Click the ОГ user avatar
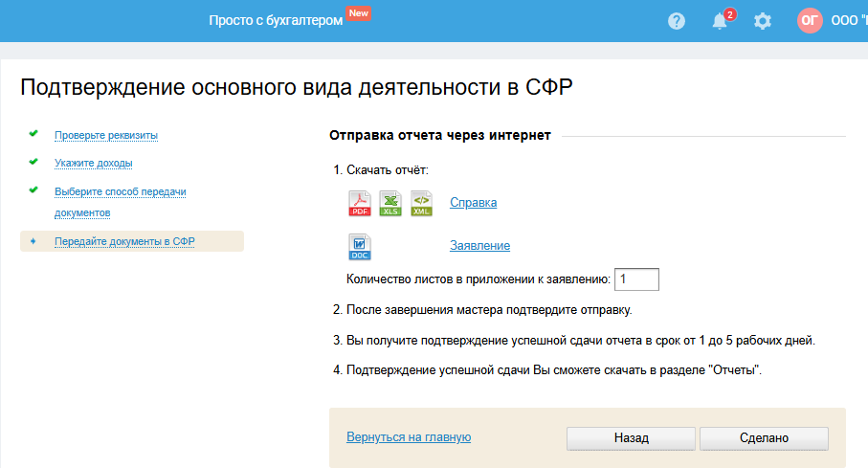868x468 pixels. (810, 21)
